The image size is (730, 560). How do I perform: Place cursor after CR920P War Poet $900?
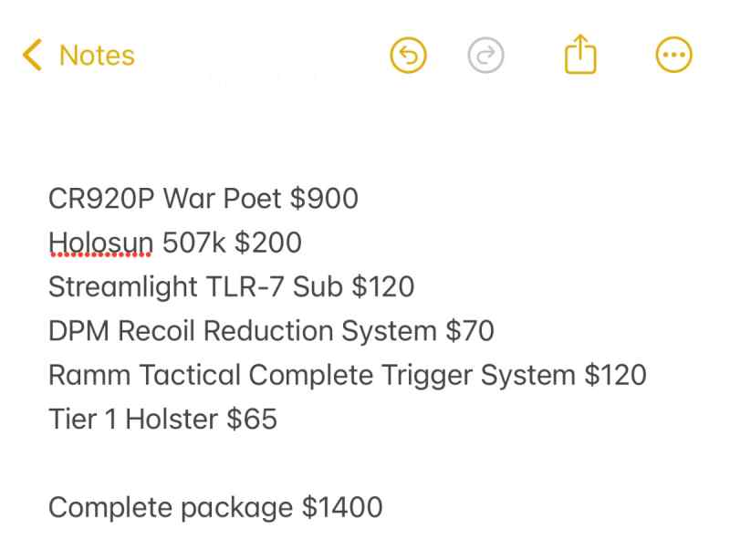[360, 198]
